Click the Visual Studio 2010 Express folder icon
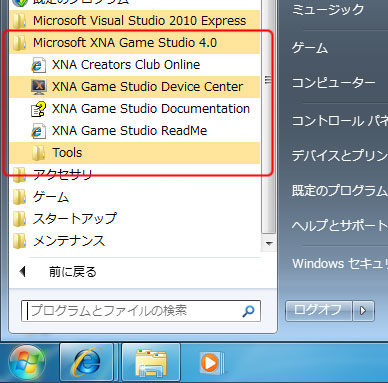388x383 pixels. click(19, 21)
